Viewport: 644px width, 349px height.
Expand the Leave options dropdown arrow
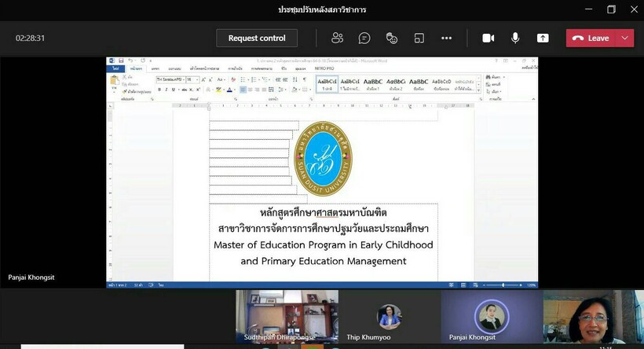[x=625, y=38]
